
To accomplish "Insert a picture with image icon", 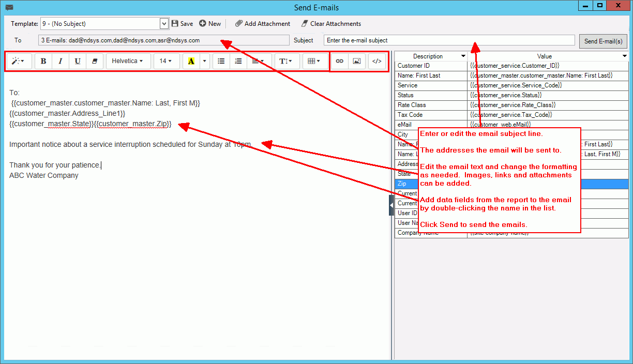I will point(356,61).
